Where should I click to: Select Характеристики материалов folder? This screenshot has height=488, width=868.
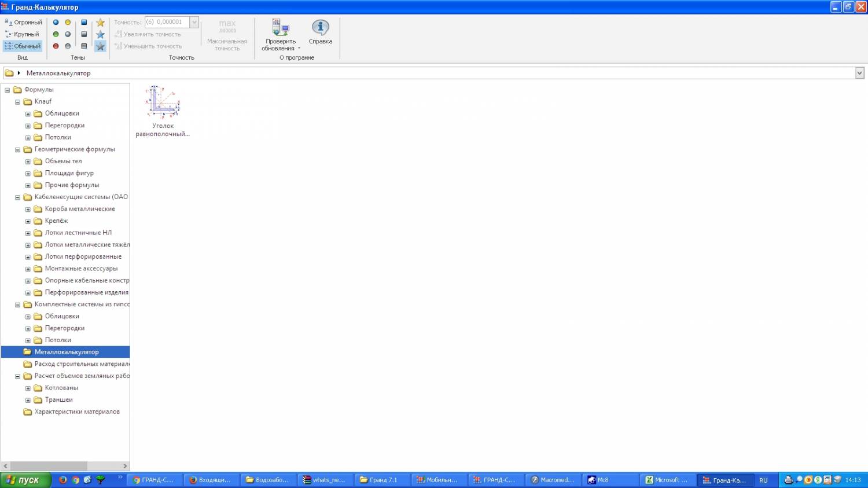(x=77, y=412)
